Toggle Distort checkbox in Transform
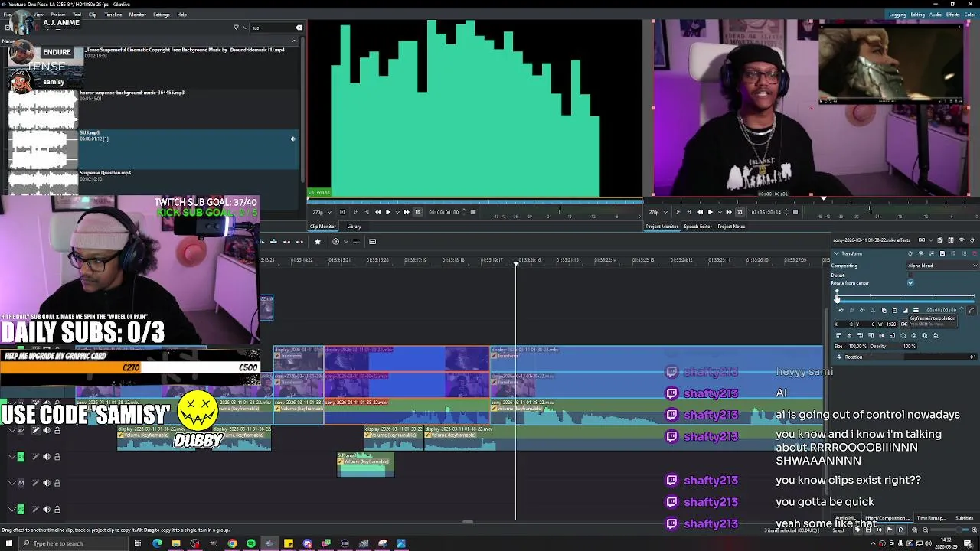 910,275
